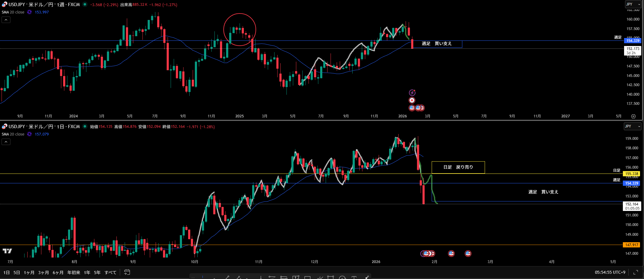This screenshot has width=644, height=279.
Task: Click the Japan flag economic event icon
Action: 412,100
